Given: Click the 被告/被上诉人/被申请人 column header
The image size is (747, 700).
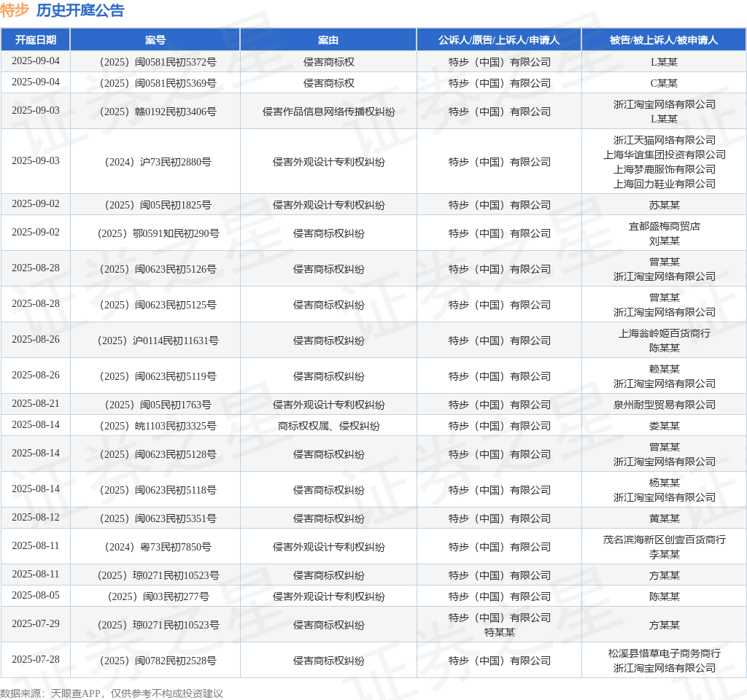Looking at the screenshot, I should (664, 40).
